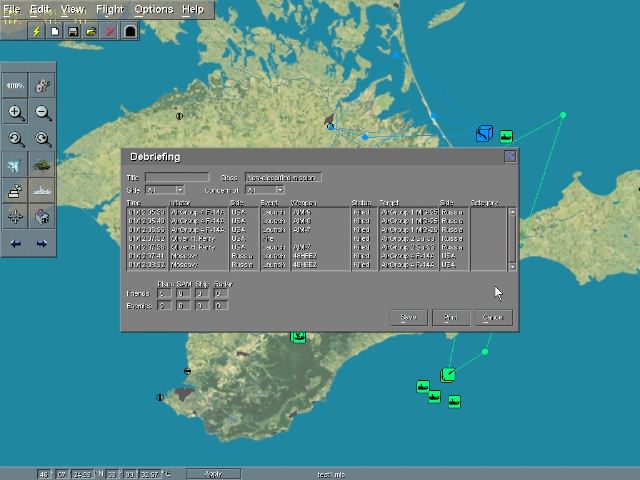Open the Options menu
The height and width of the screenshot is (480, 640).
[x=153, y=9]
